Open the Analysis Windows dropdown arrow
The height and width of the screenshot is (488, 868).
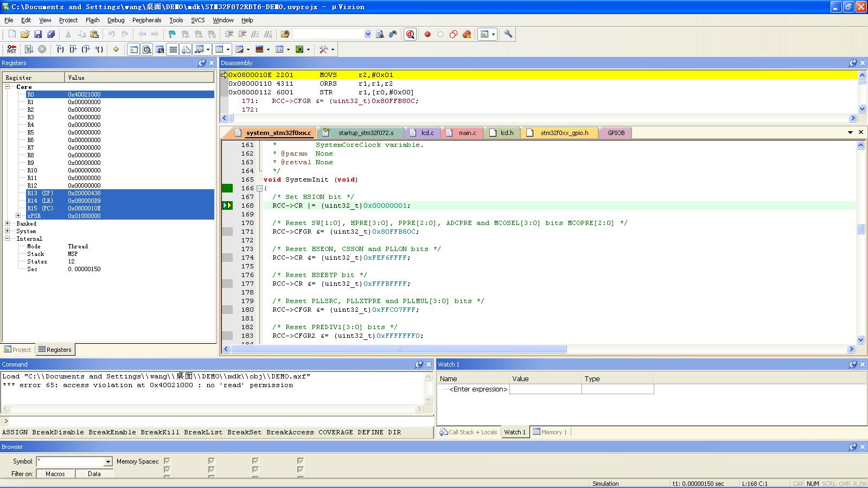pyautogui.click(x=268, y=49)
